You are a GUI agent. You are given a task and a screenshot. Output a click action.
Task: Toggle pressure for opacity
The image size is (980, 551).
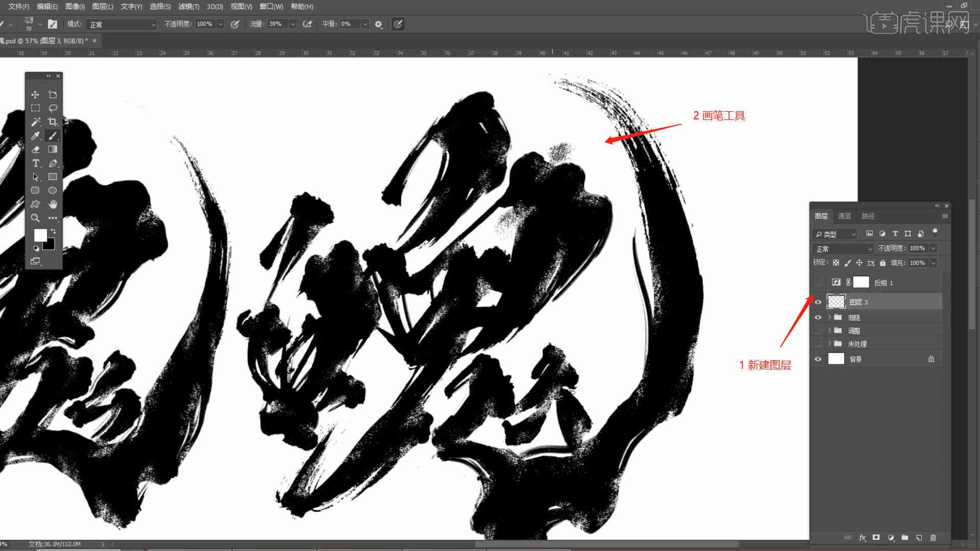point(235,24)
